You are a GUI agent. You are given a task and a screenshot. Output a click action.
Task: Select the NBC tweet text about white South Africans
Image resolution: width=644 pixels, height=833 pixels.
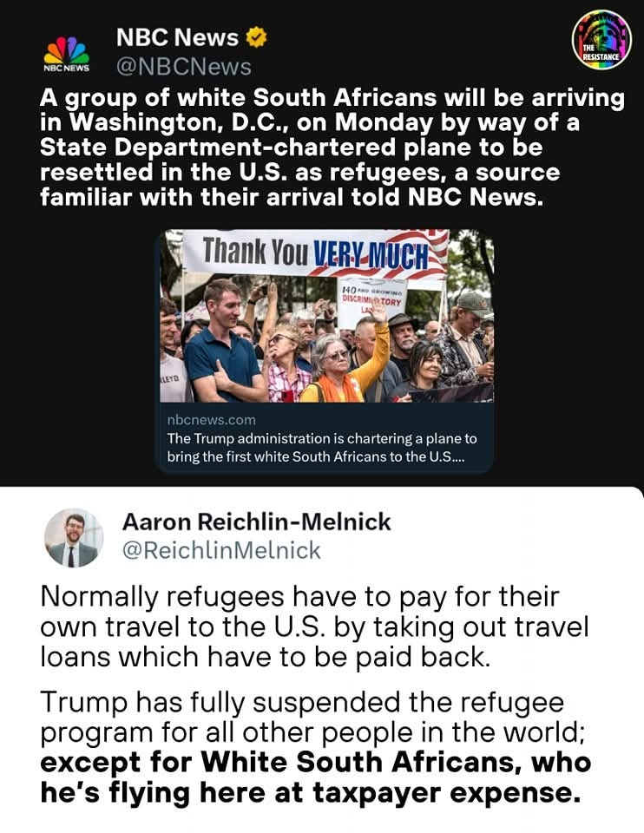(332, 148)
